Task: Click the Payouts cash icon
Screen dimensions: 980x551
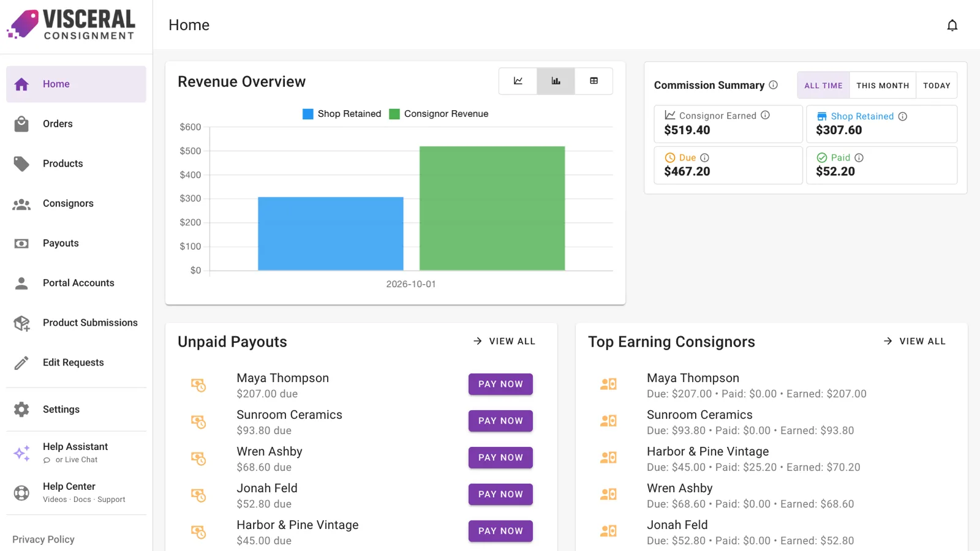Action: click(x=21, y=244)
